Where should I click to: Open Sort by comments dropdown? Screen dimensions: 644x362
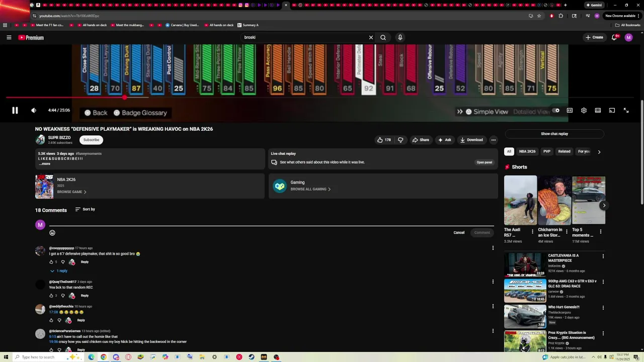[85, 209]
